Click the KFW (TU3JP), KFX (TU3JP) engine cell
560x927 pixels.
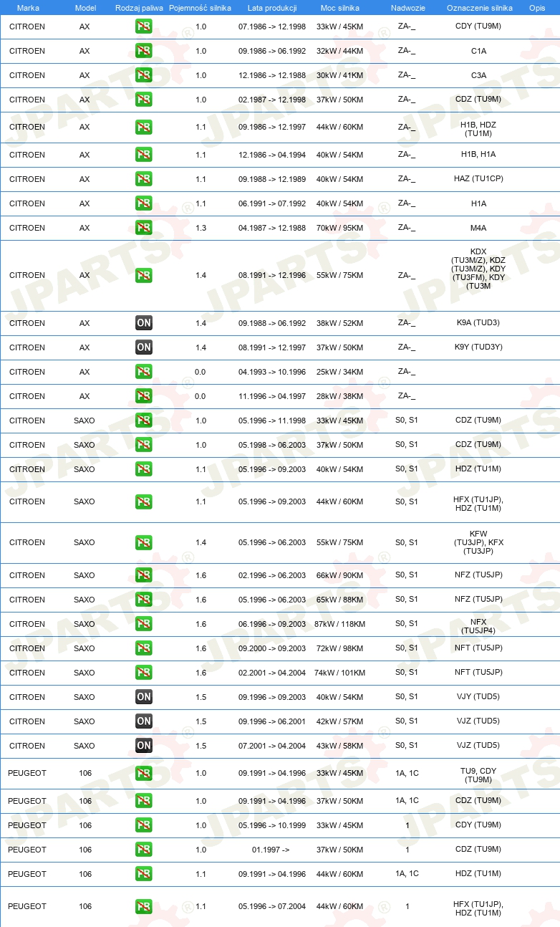pyautogui.click(x=478, y=543)
